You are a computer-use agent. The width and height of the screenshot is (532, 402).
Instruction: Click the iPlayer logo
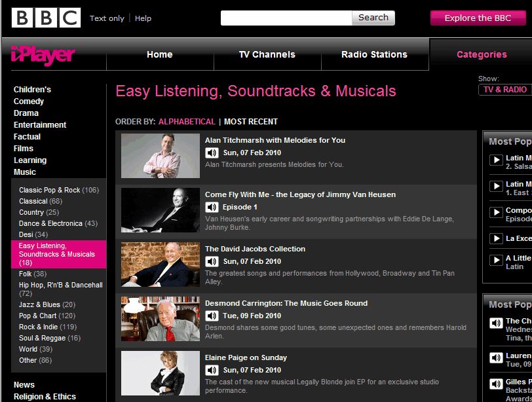coord(43,55)
